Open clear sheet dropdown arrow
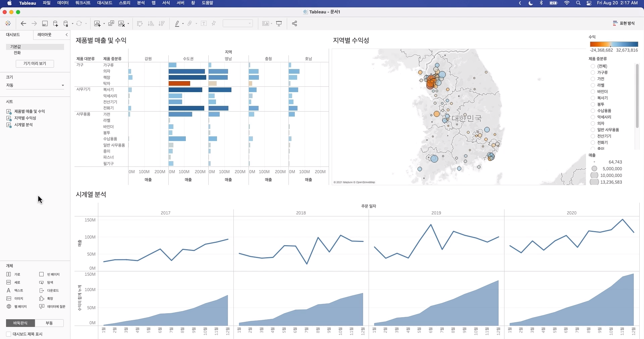This screenshot has width=644, height=339. (128, 24)
